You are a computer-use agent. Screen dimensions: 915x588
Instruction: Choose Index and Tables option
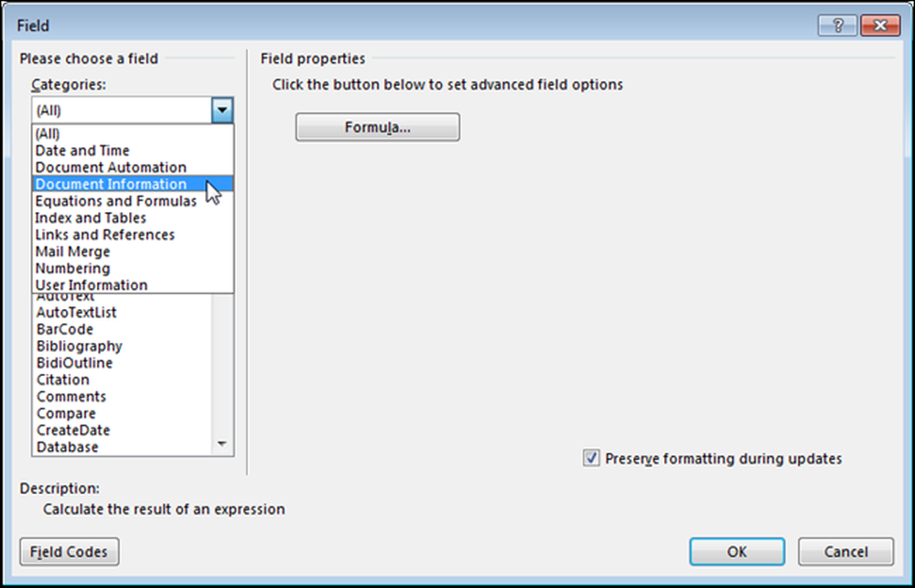point(133,219)
